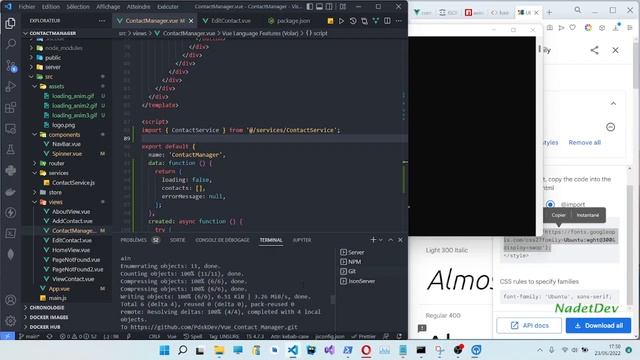Remove the font family with the minus circle
The width and height of the screenshot is (640, 360).
(x=610, y=127)
